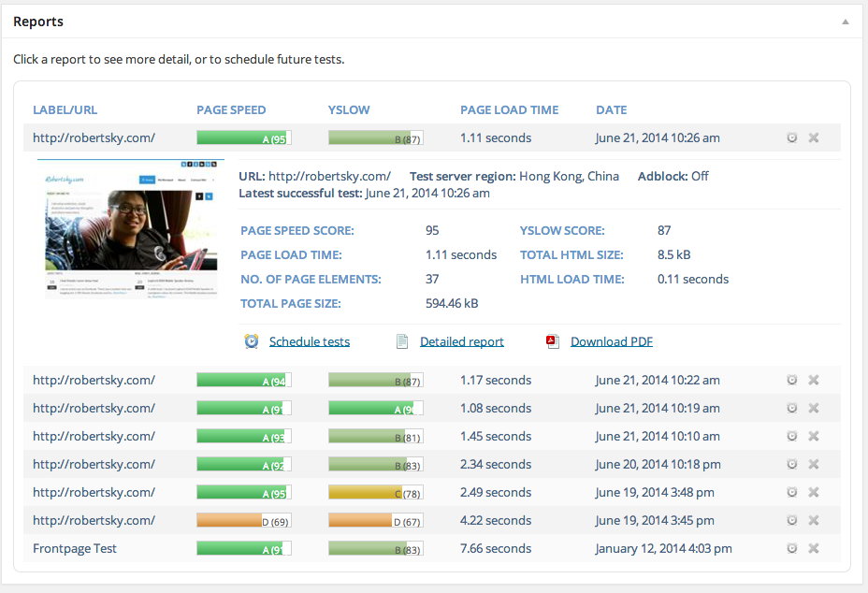Click schedule icon for the Frontpage Test report
This screenshot has width=868, height=593.
[792, 548]
